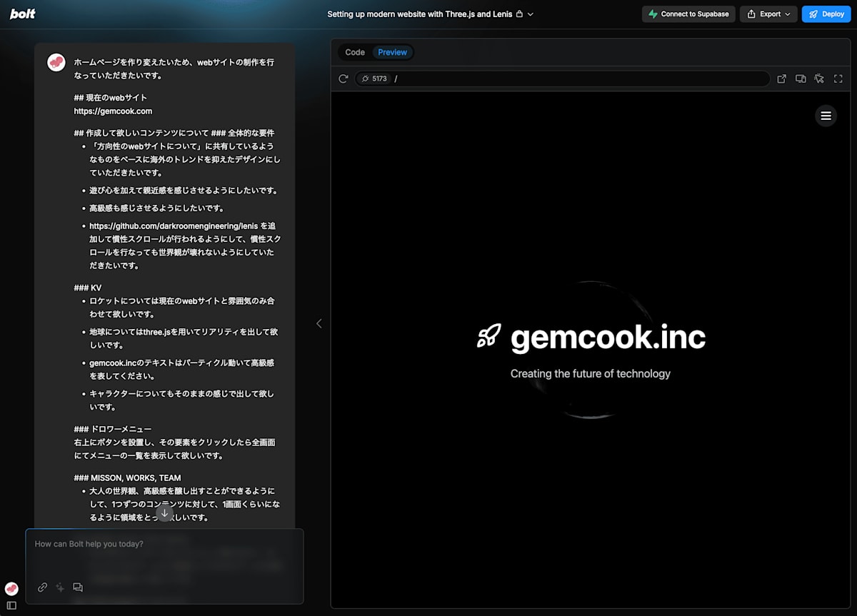
Task: Click the user avatar in chat message
Action: 56,63
